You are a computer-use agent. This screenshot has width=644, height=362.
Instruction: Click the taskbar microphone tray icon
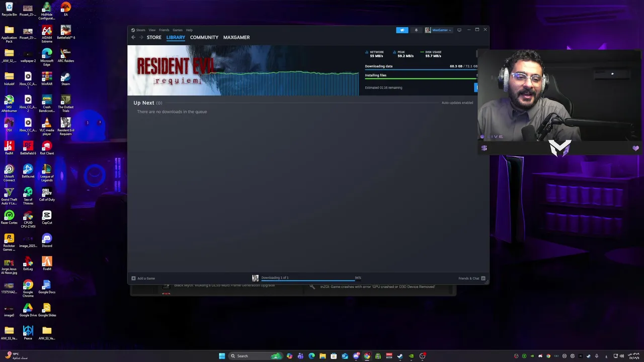pyautogui.click(x=597, y=356)
